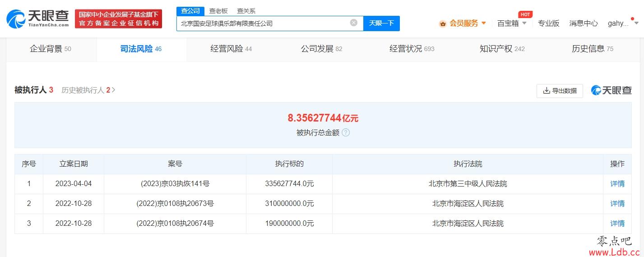Screen dimensions: 644x257
Task: Open 会员服务 label
Action: tap(463, 23)
